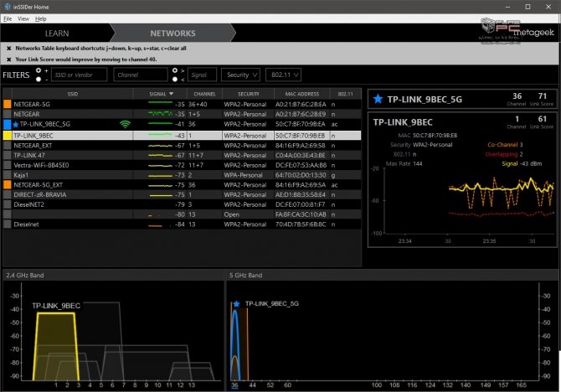Click the inSSIDer app icon in title bar

[x=8, y=7]
